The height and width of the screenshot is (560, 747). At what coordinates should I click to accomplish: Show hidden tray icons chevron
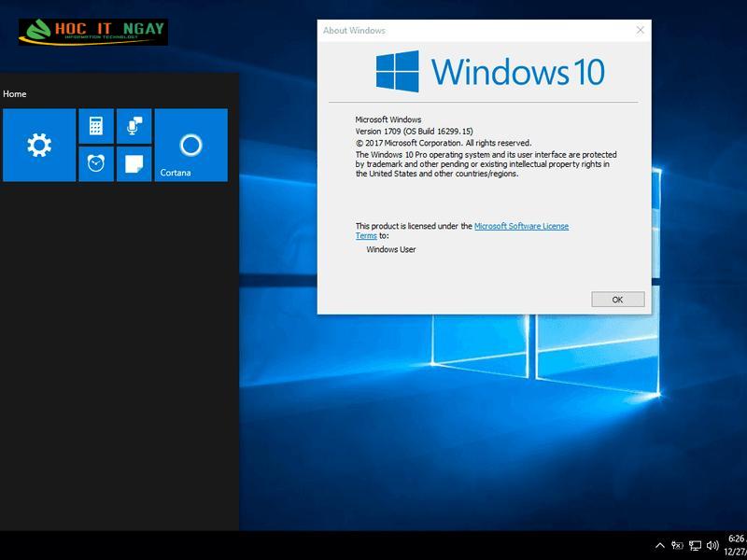[x=660, y=546]
